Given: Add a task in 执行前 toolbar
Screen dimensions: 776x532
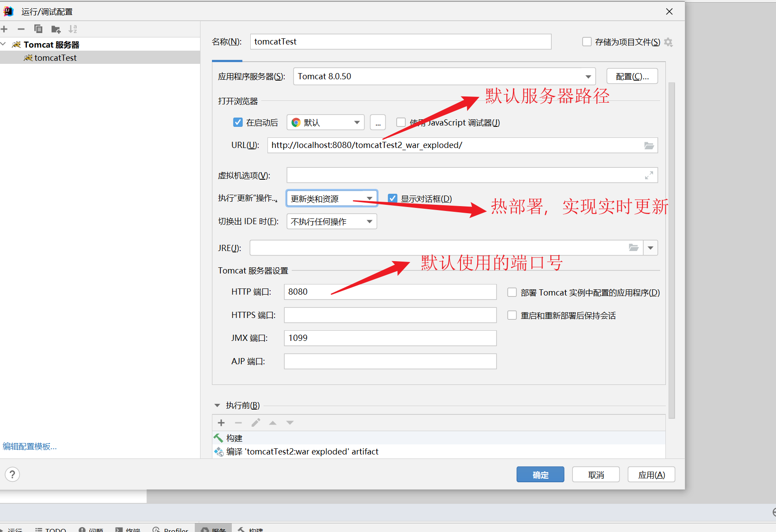Looking at the screenshot, I should [221, 423].
